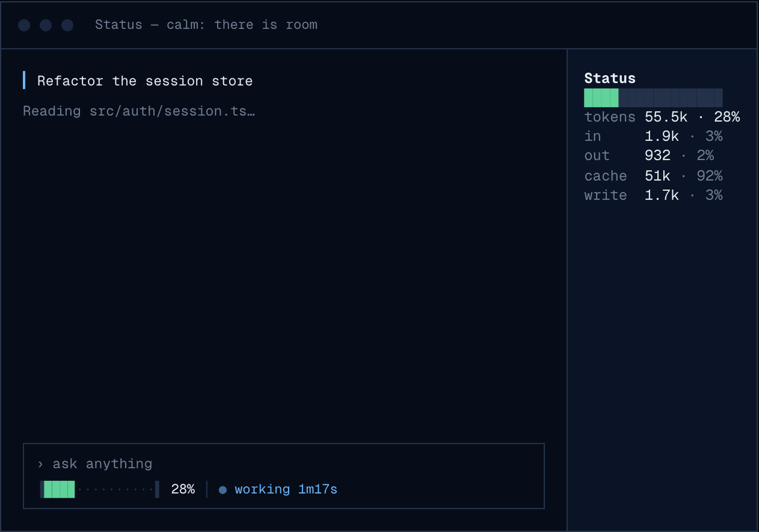Image resolution: width=759 pixels, height=532 pixels.
Task: Click the first window control dot
Action: pyautogui.click(x=24, y=25)
